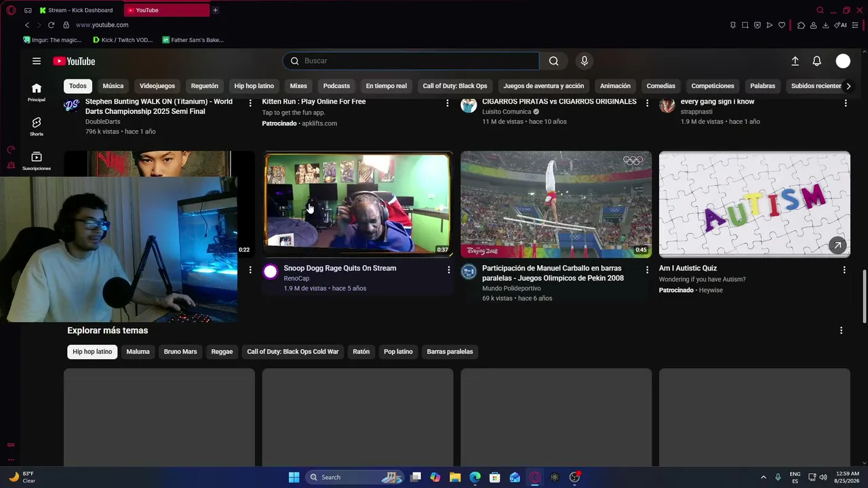The height and width of the screenshot is (488, 868).
Task: Choose the Maluma topic chip
Action: 138,352
